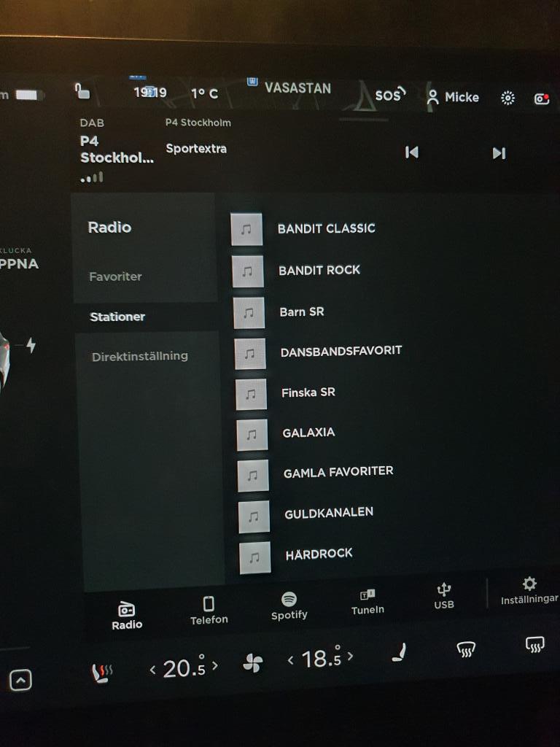Tap the Sportextra program name

point(196,149)
